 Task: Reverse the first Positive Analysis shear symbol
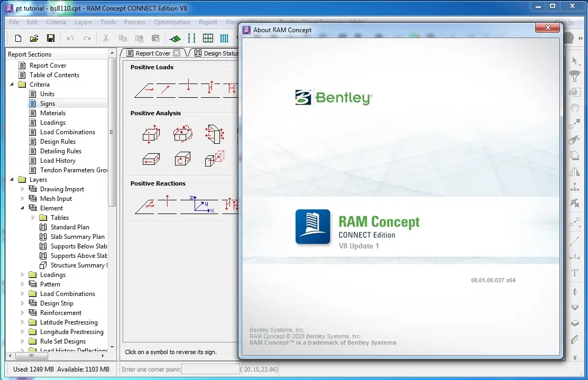(x=151, y=134)
